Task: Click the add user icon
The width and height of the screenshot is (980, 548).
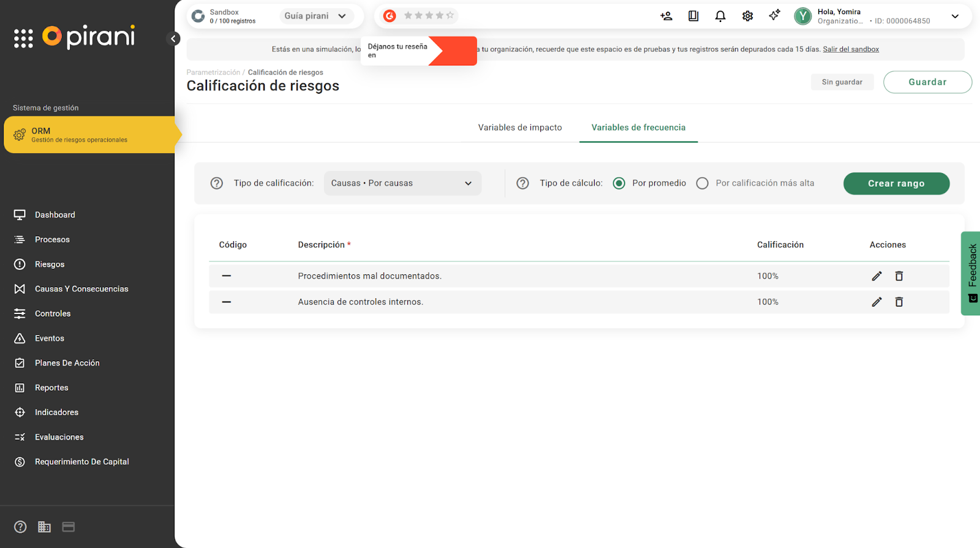Action: tap(666, 17)
